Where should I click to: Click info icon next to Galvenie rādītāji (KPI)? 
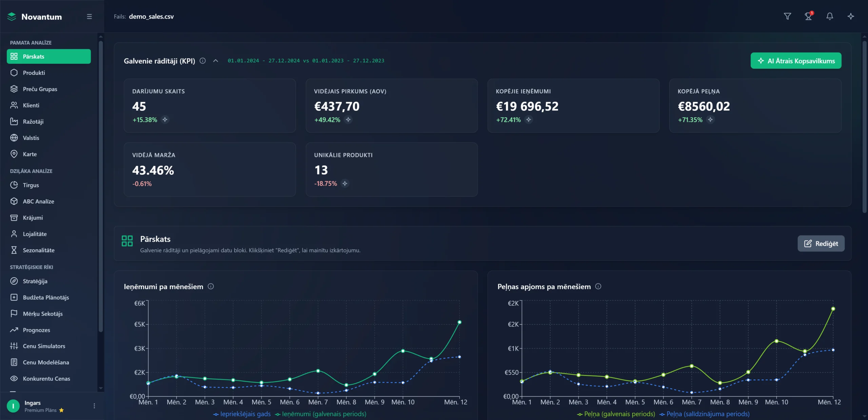[203, 61]
